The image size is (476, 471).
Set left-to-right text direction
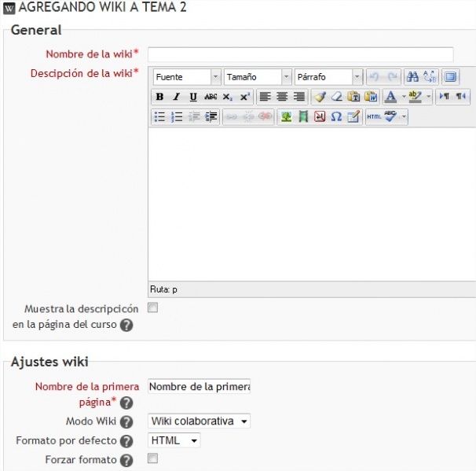coord(444,97)
